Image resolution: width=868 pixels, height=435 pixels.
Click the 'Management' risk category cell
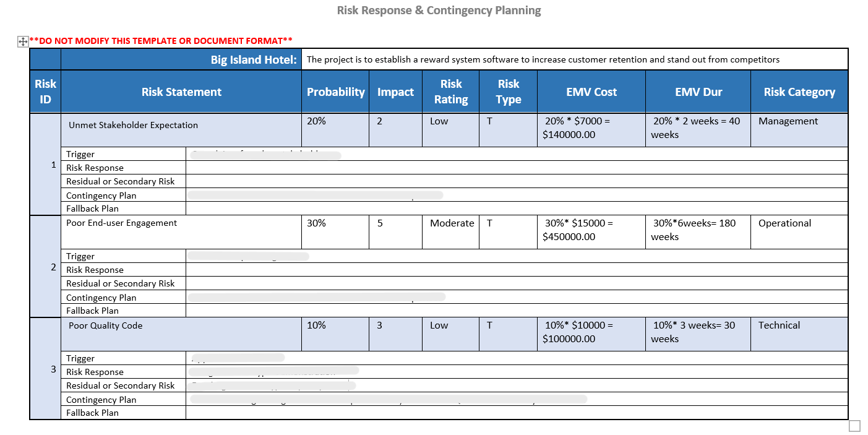pos(799,130)
